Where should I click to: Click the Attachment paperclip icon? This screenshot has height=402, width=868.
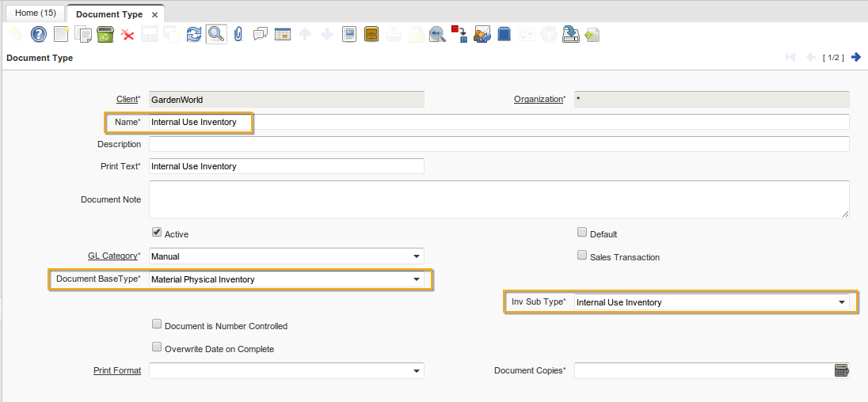pos(238,34)
